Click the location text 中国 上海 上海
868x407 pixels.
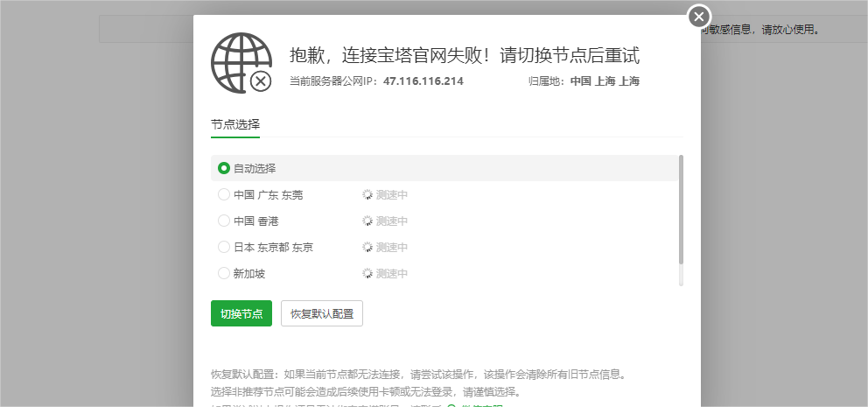point(605,81)
